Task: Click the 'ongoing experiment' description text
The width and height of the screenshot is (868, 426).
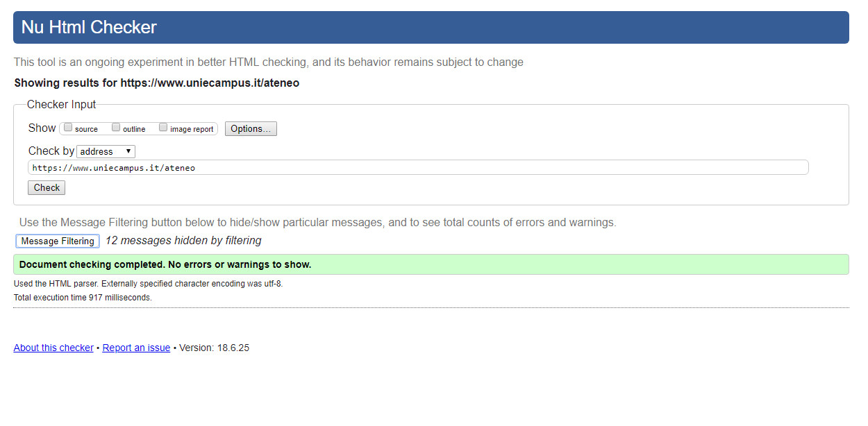Action: coord(269,62)
